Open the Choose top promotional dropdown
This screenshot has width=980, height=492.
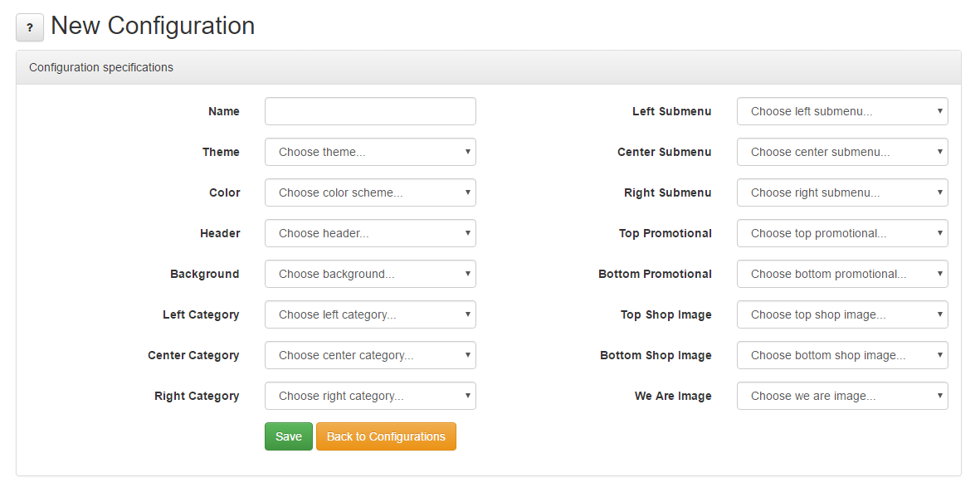click(x=842, y=233)
